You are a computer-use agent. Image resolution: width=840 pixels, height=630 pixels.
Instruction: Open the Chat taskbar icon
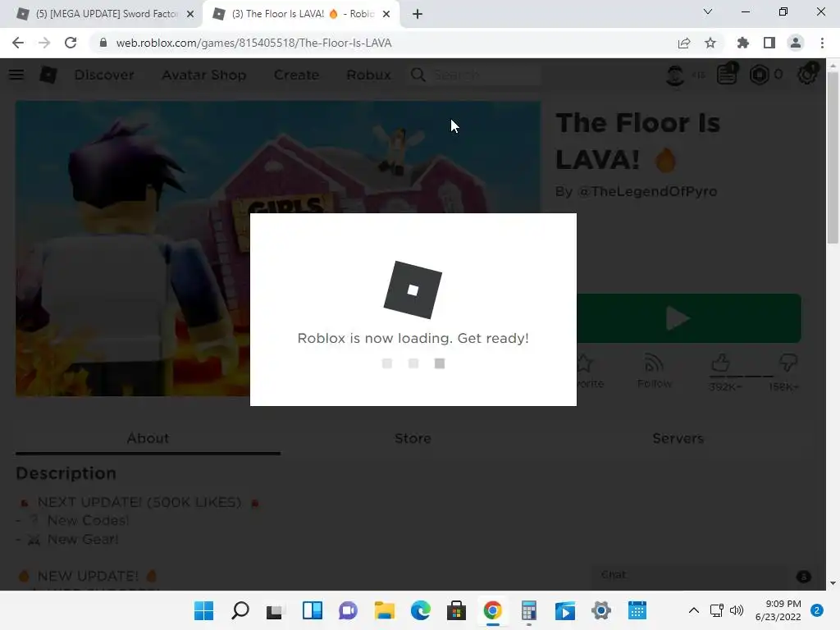[348, 610]
